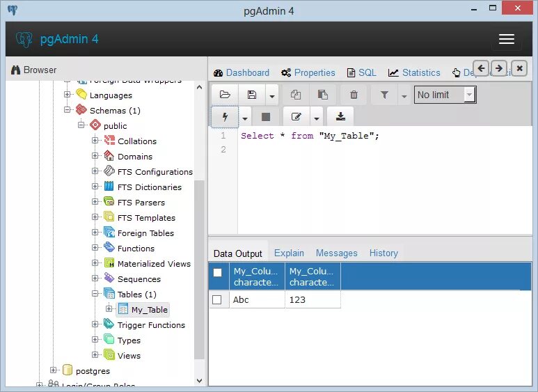Screen dimensions: 538x392
Task: Select the Views tree item
Action: tap(129, 356)
